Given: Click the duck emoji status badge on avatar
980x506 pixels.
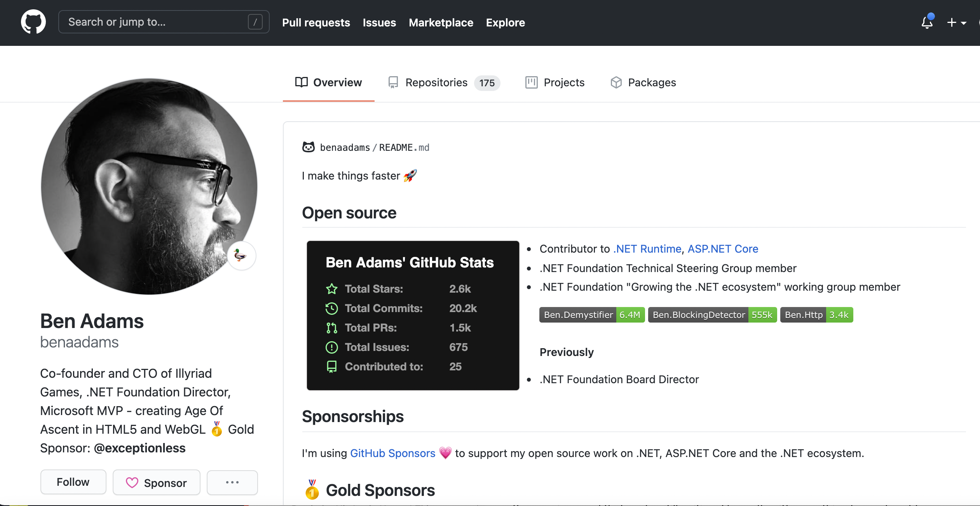Looking at the screenshot, I should (241, 256).
